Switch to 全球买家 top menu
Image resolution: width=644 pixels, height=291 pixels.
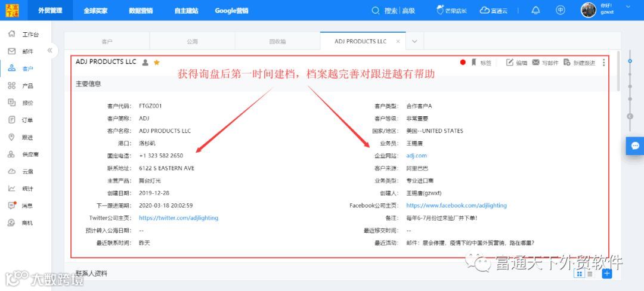point(95,11)
